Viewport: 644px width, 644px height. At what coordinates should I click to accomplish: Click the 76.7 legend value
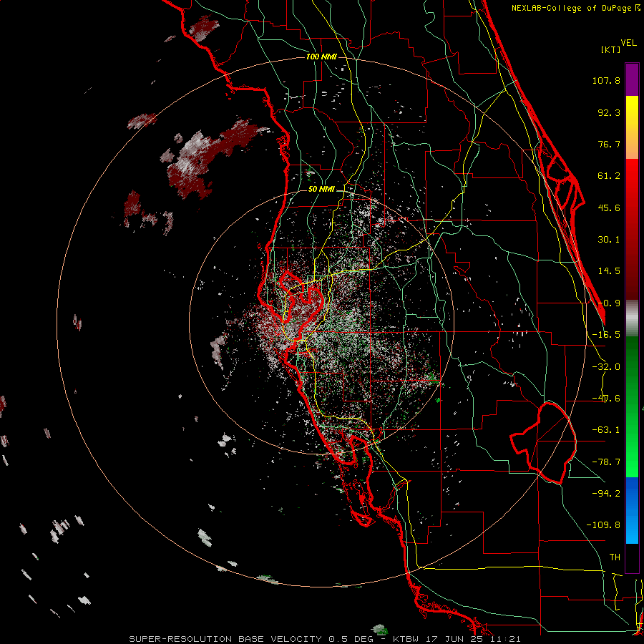(609, 144)
